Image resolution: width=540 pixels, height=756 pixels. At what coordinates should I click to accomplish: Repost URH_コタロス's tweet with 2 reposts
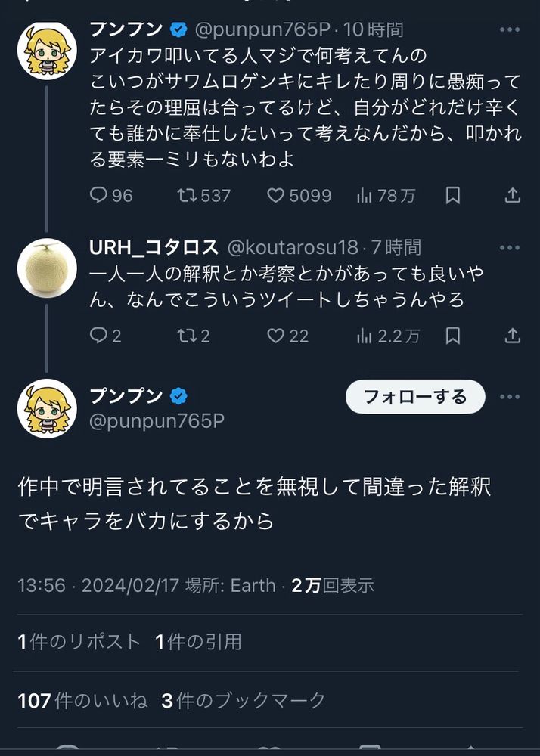(x=194, y=336)
